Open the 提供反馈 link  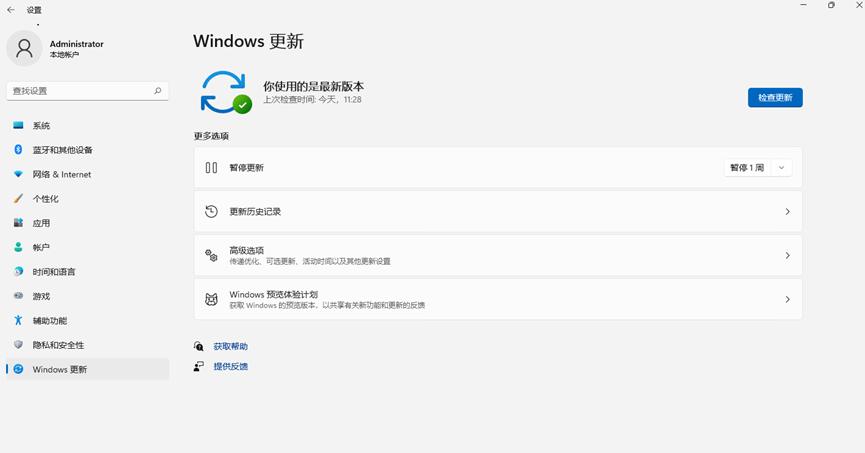(231, 366)
